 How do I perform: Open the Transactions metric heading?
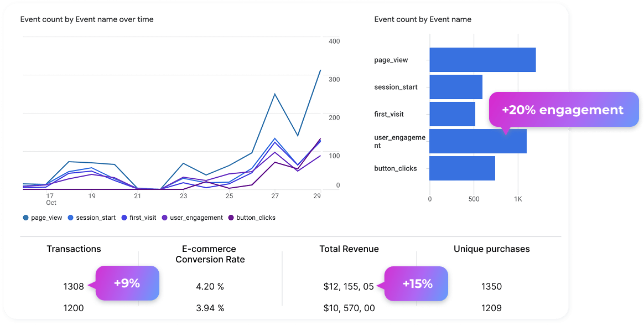pos(74,249)
